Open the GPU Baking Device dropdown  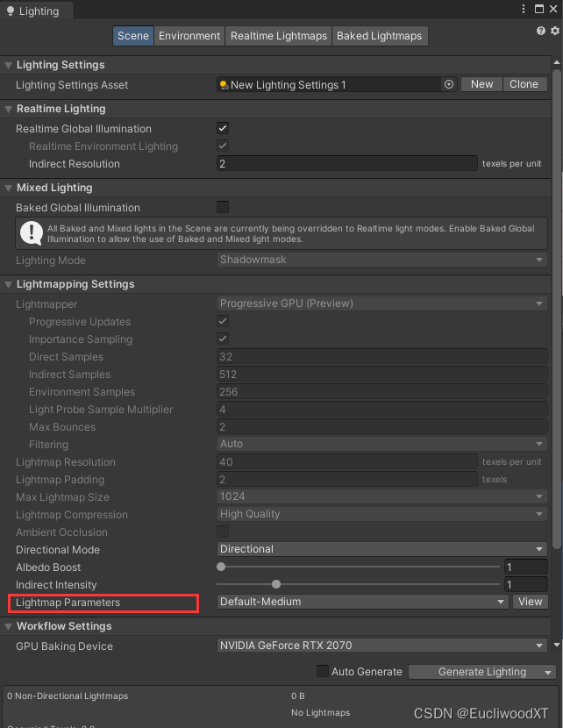coord(382,646)
